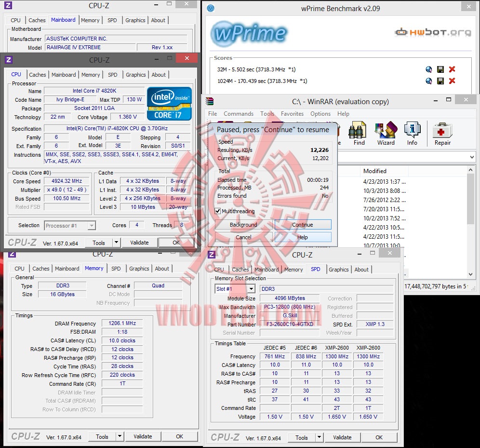Open the Slot #1 memory slot dropdown
The image size is (480, 448).
point(252,289)
